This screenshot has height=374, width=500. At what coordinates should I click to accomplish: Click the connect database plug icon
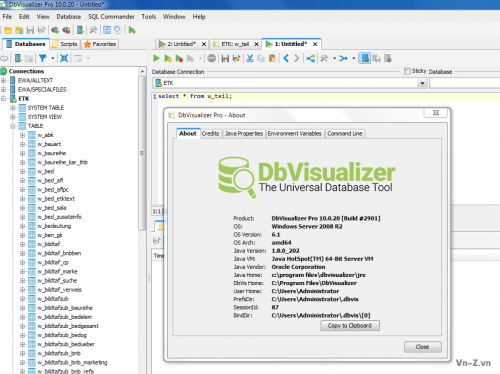55,30
